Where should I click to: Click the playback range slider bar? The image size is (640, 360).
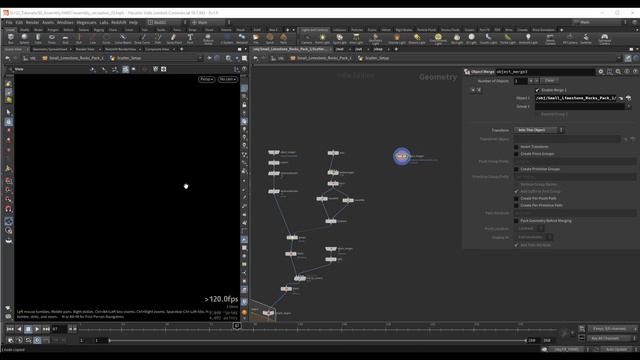click(318, 340)
